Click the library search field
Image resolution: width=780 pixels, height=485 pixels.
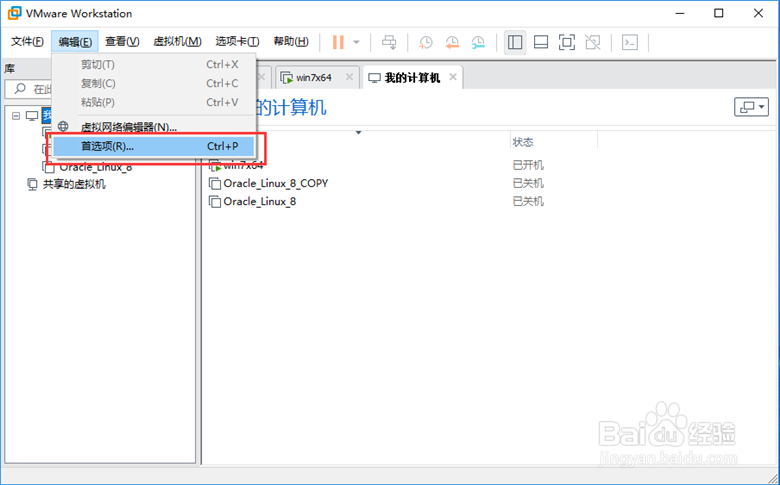click(30, 89)
